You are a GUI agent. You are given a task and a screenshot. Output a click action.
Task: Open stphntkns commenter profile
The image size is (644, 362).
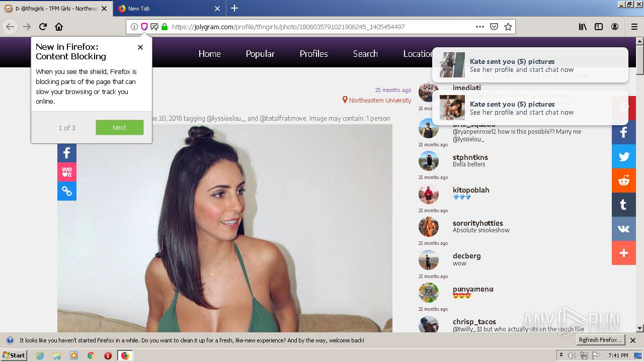point(470,157)
